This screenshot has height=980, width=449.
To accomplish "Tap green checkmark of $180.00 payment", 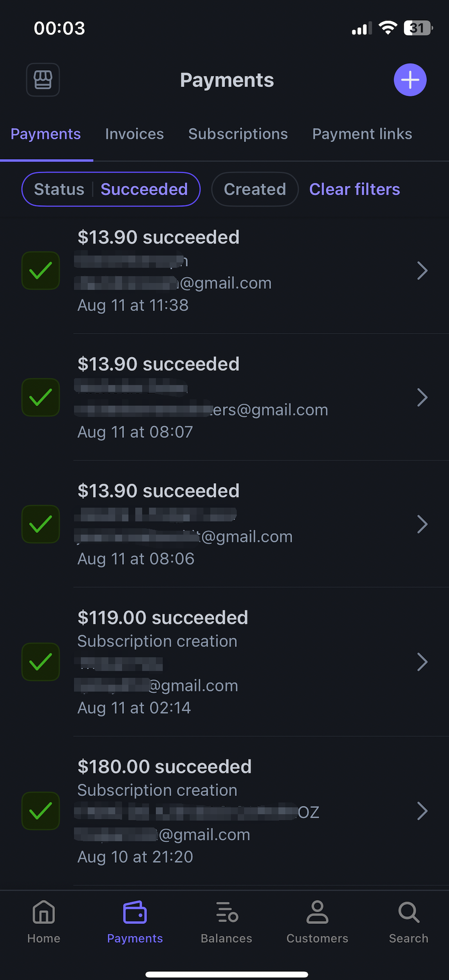I will click(x=41, y=811).
